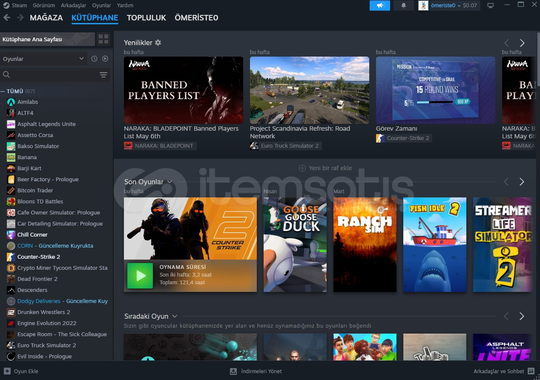The height and width of the screenshot is (380, 540).
Task: Click the Euro Truck Simulator 2 sidebar icon
Action: tap(11, 345)
